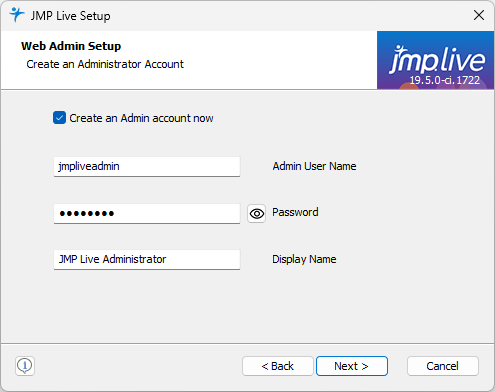The width and height of the screenshot is (495, 392).
Task: Click the 'Password' label text
Action: (x=295, y=212)
